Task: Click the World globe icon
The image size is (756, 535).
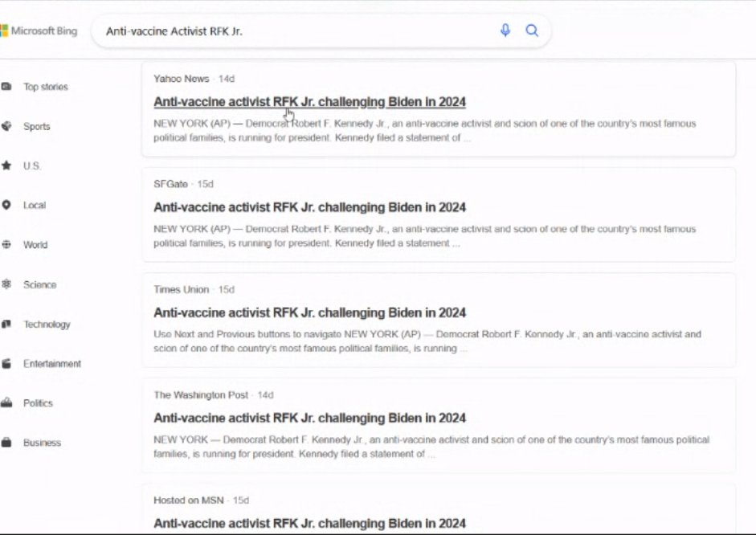Action: click(x=6, y=244)
